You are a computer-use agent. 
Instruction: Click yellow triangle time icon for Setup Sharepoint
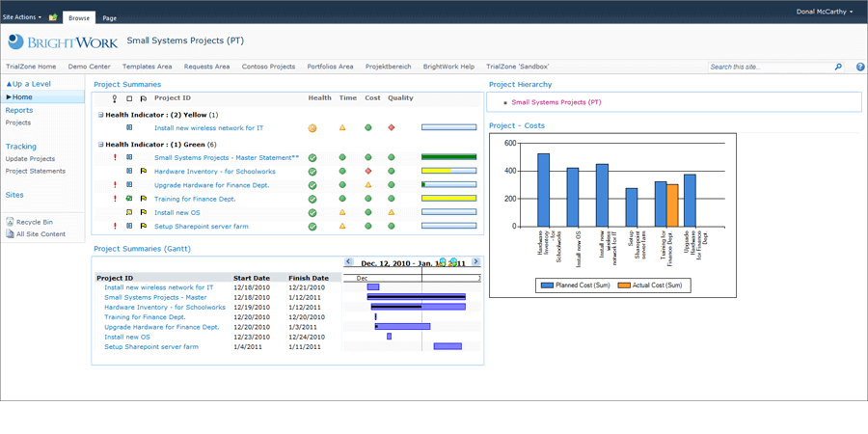coord(342,226)
